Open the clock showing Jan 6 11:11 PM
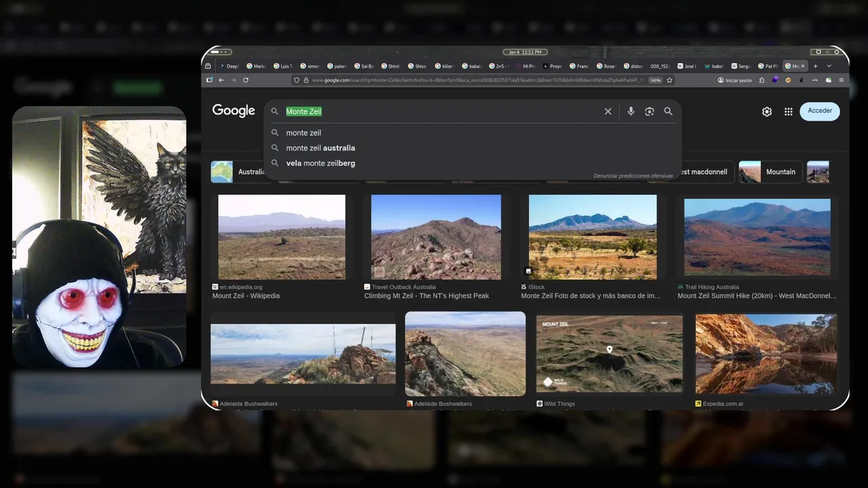This screenshot has height=488, width=868. pos(525,52)
